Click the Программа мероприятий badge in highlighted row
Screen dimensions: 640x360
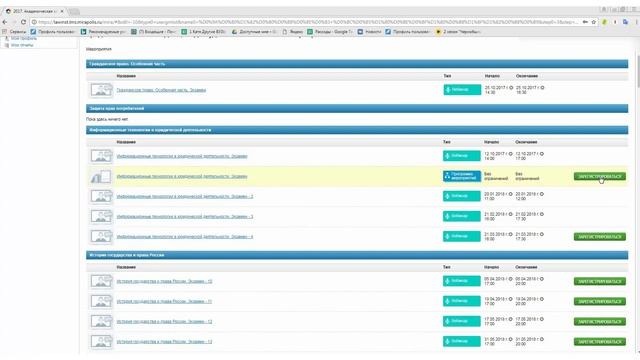point(462,176)
